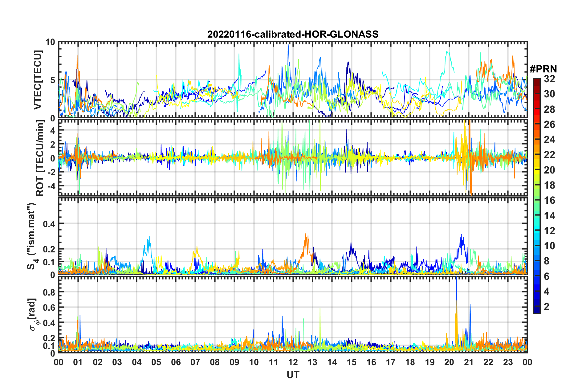
Task: Click the plot title 20220116-calibrated-HOR-GLONASS
Action: 293,34
